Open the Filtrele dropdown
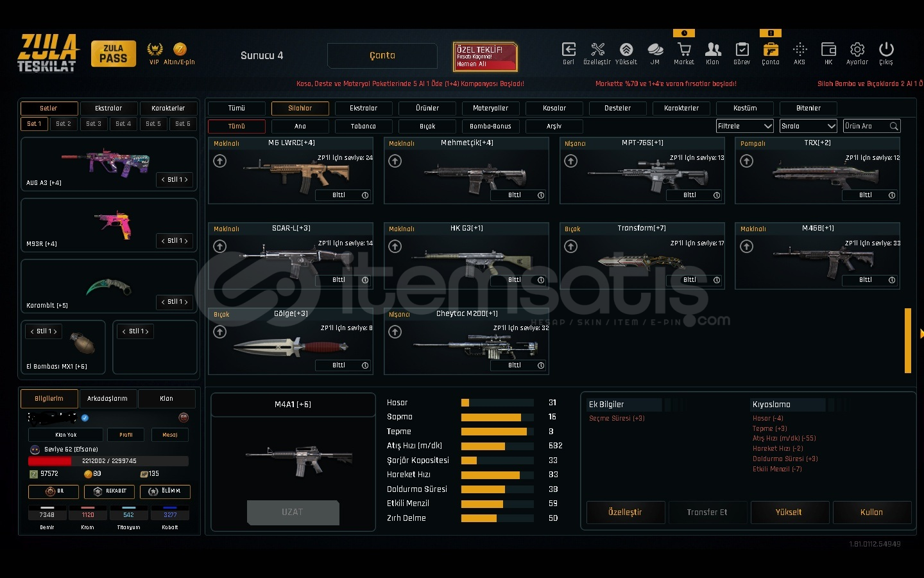The height and width of the screenshot is (578, 924). tap(745, 127)
